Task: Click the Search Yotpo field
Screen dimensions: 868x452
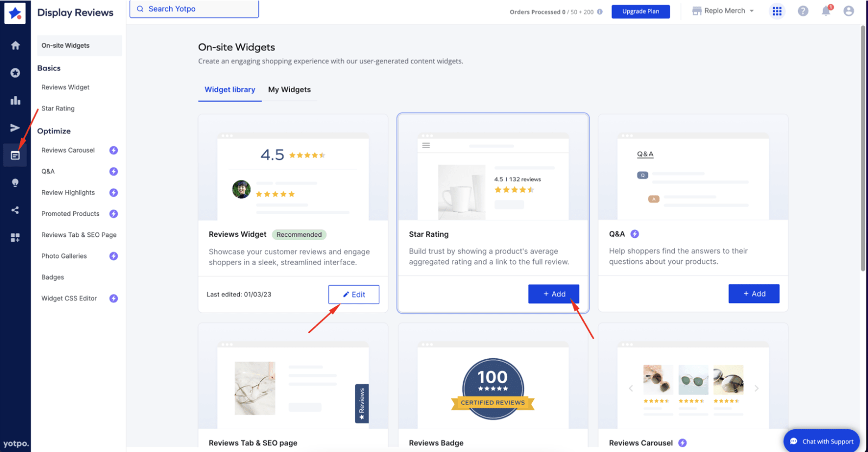Action: pyautogui.click(x=194, y=9)
